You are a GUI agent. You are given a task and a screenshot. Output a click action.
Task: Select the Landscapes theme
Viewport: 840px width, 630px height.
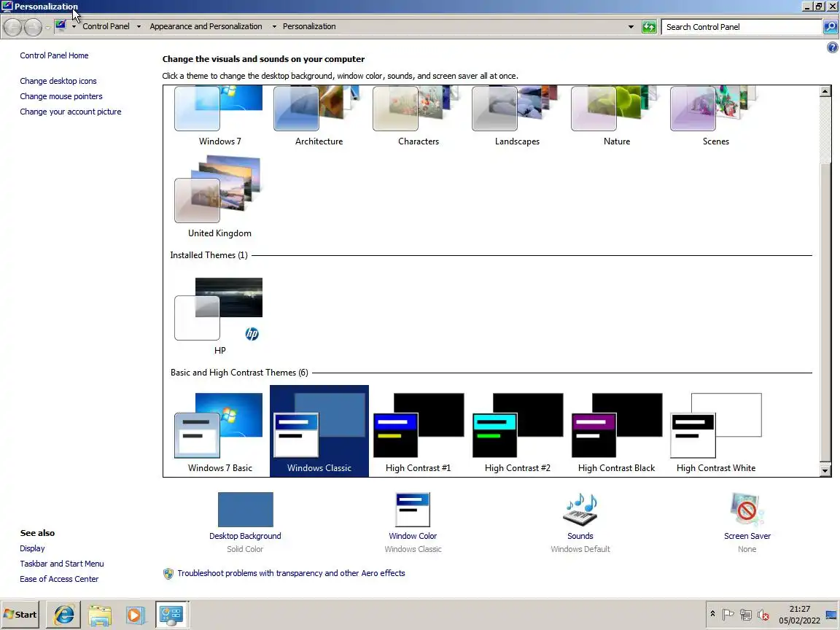(517, 116)
